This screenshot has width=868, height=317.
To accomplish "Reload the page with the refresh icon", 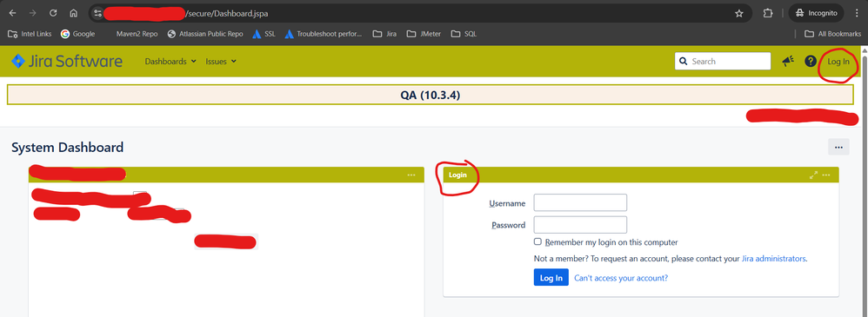I will tap(53, 13).
